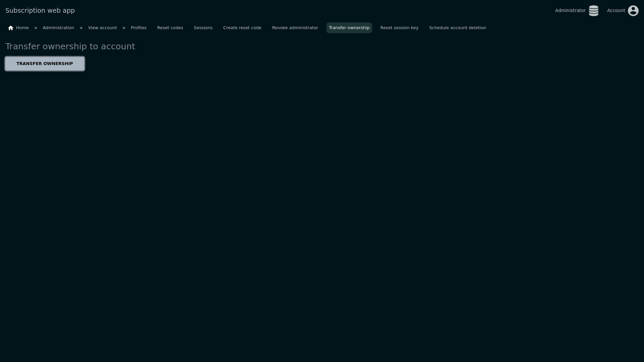Click the Subscription web app title

click(x=40, y=10)
